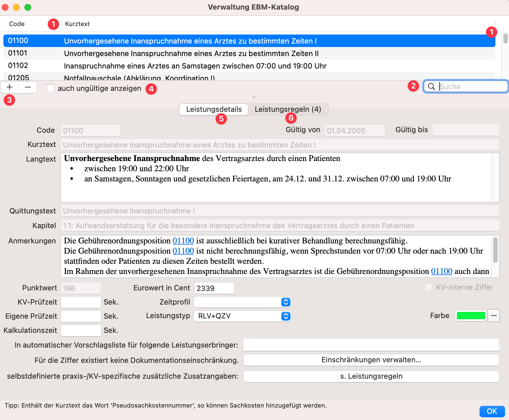Switch to the Leistungsregeln (4) tab
Viewport: 509px width, 420px height.
(288, 109)
